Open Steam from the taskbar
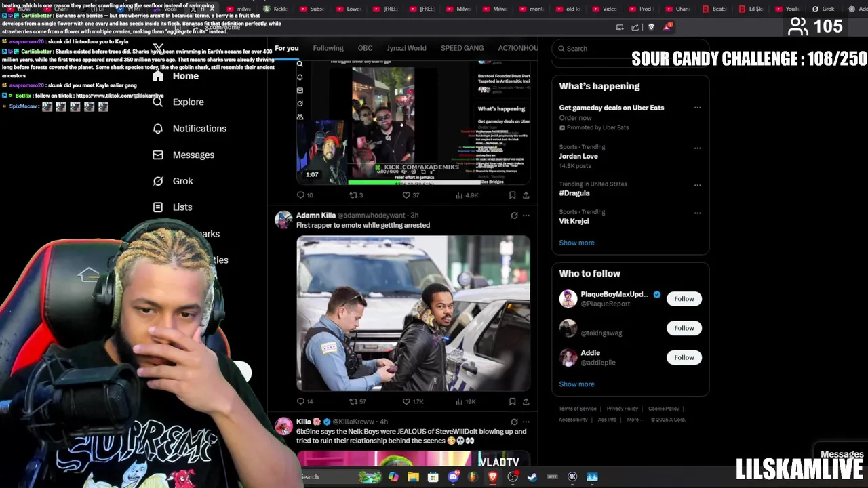 point(532,476)
